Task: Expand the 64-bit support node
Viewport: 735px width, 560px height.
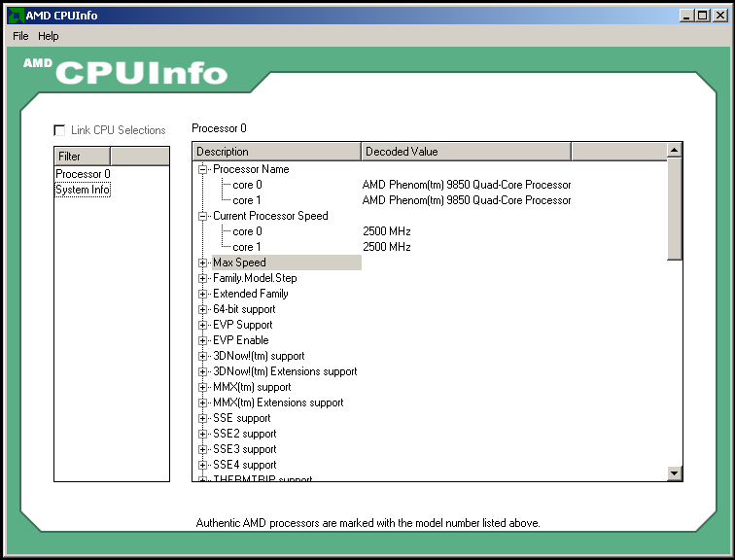Action: pos(202,309)
